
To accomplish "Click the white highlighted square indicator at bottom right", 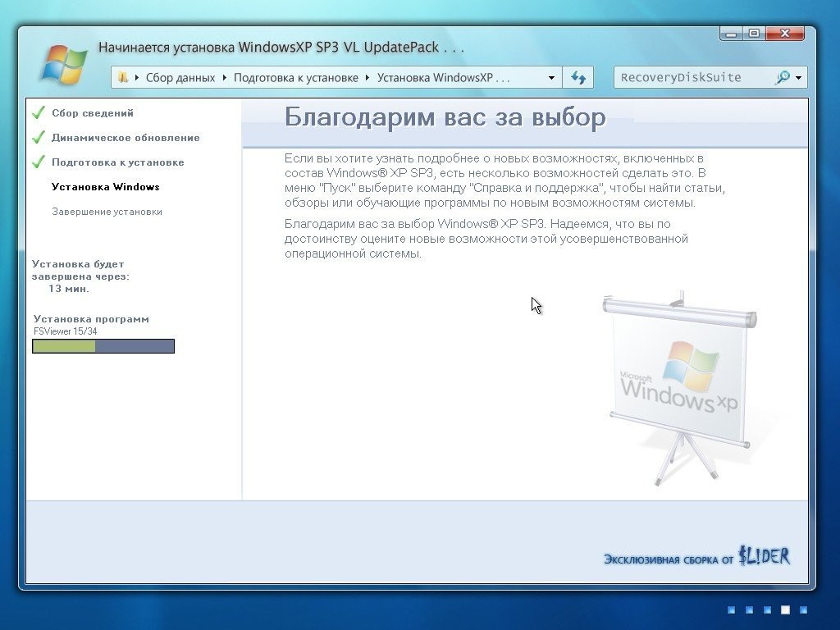I will click(785, 609).
